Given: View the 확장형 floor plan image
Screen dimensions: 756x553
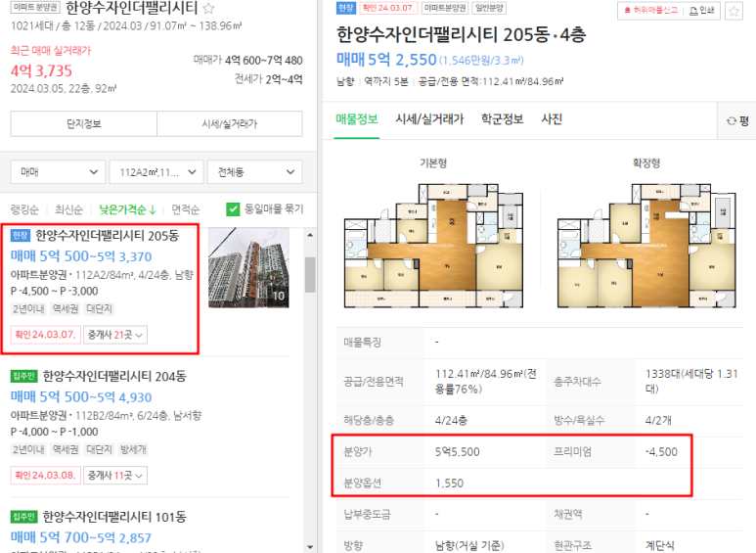Looking at the screenshot, I should point(646,245).
